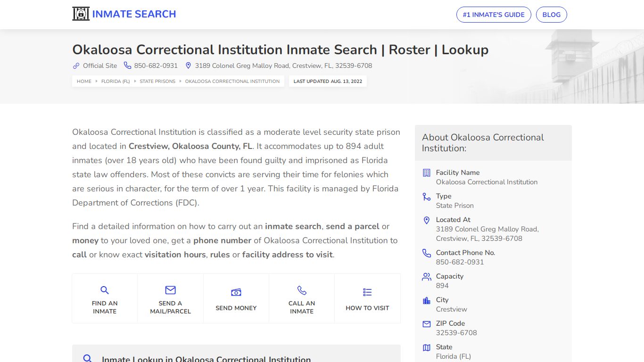Screen dimensions: 644x362
Task: Click the map pin icon beside header address
Action: tap(188, 66)
